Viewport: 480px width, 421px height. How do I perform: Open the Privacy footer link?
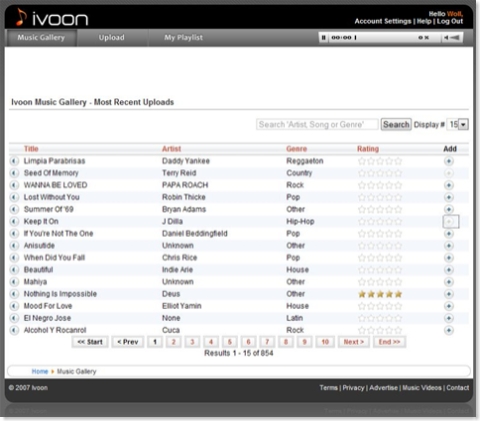(353, 388)
